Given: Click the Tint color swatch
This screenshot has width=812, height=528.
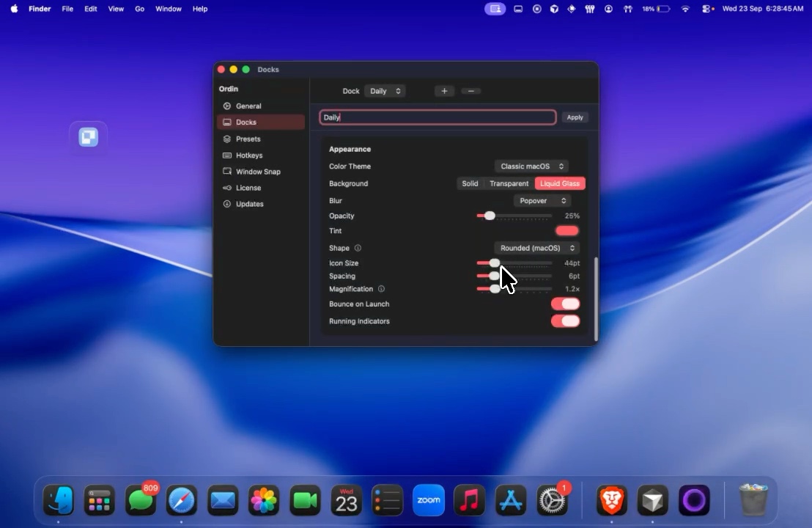Looking at the screenshot, I should click(567, 231).
